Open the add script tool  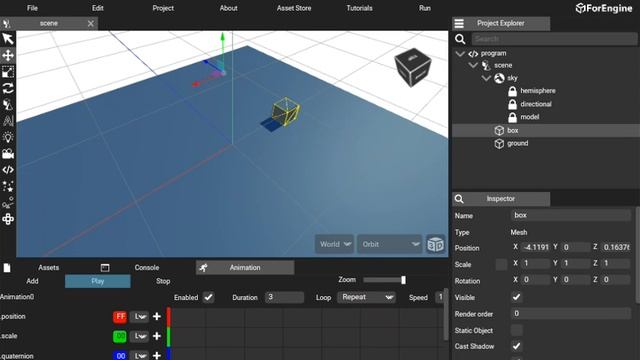pyautogui.click(x=8, y=170)
